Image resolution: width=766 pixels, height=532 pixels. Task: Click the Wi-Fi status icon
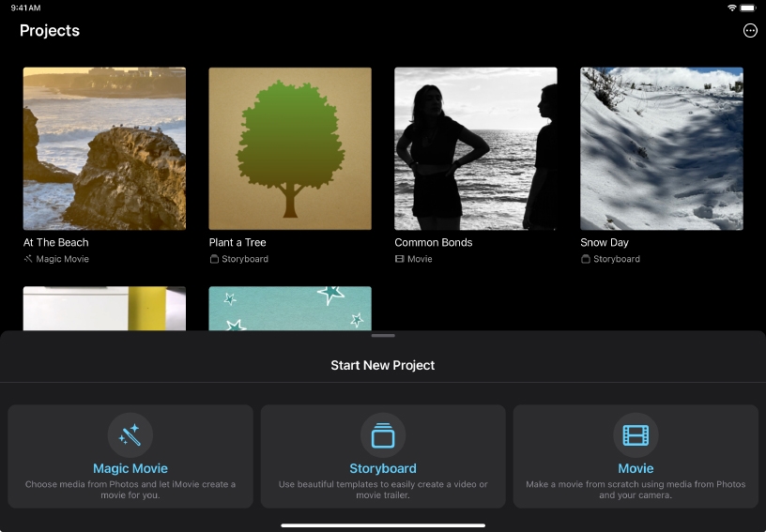(x=732, y=8)
